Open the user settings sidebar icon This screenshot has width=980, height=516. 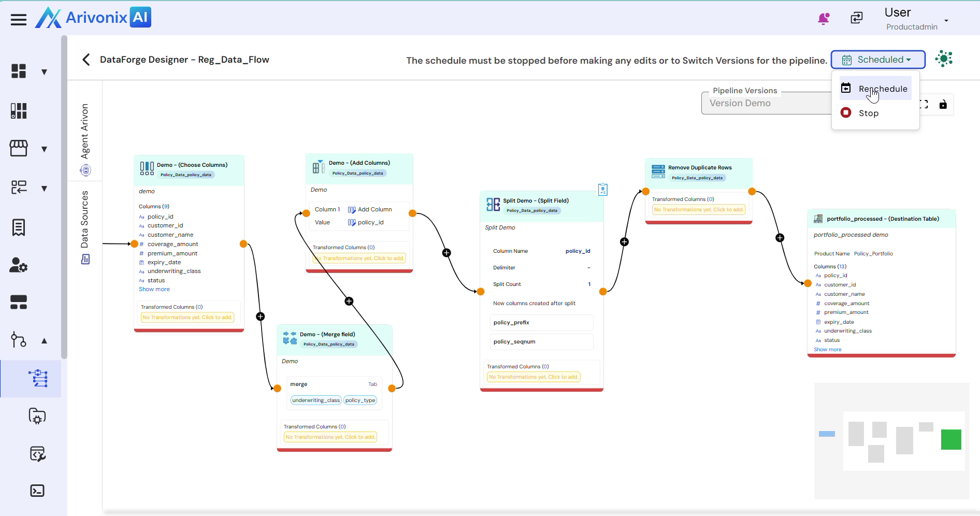pyautogui.click(x=19, y=265)
